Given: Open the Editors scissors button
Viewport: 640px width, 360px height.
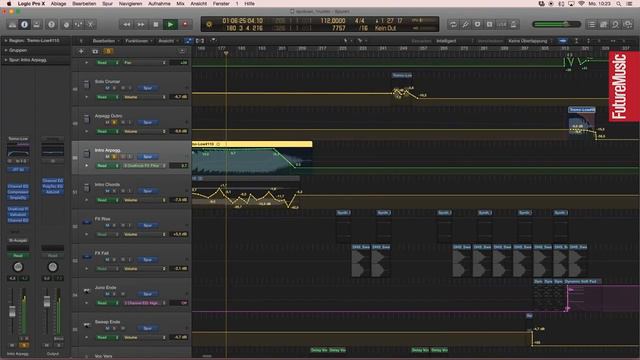Looking at the screenshot, I should pyautogui.click(x=91, y=24).
